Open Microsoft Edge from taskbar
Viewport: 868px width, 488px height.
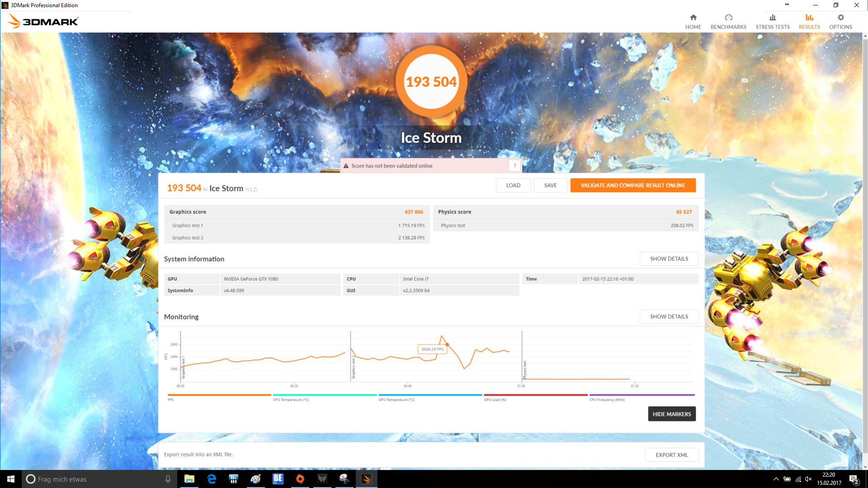(x=212, y=479)
